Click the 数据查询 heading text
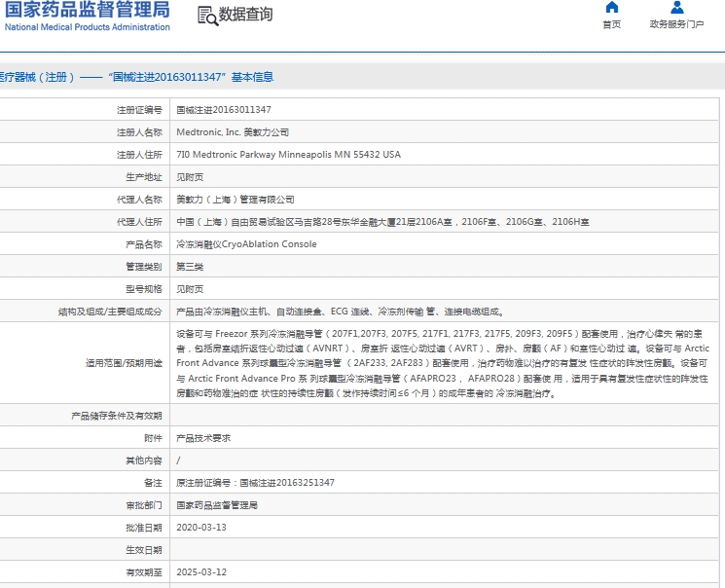725x588 pixels. coord(245,15)
